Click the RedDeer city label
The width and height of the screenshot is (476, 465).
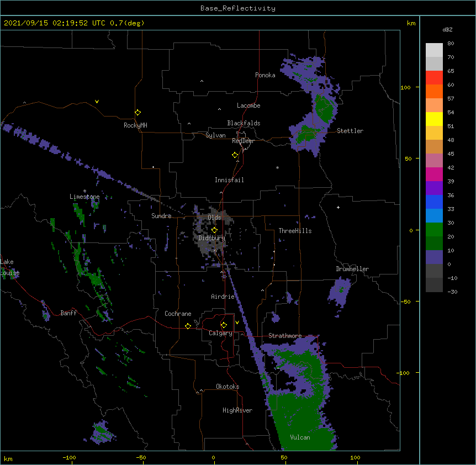click(x=243, y=141)
